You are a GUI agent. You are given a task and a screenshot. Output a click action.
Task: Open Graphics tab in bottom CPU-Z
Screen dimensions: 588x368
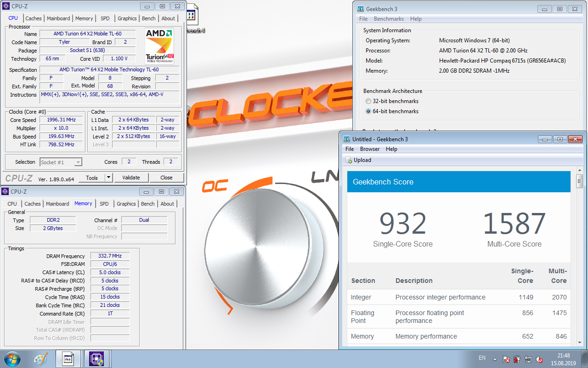[126, 204]
